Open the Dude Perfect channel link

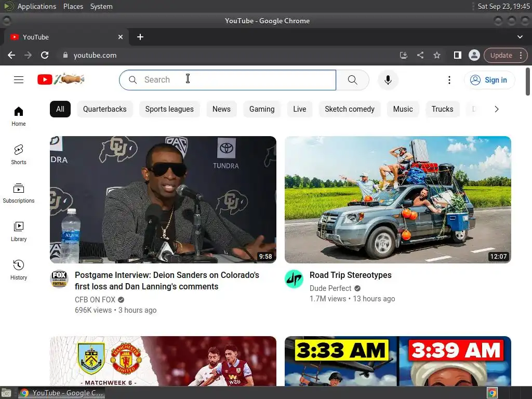pyautogui.click(x=330, y=288)
